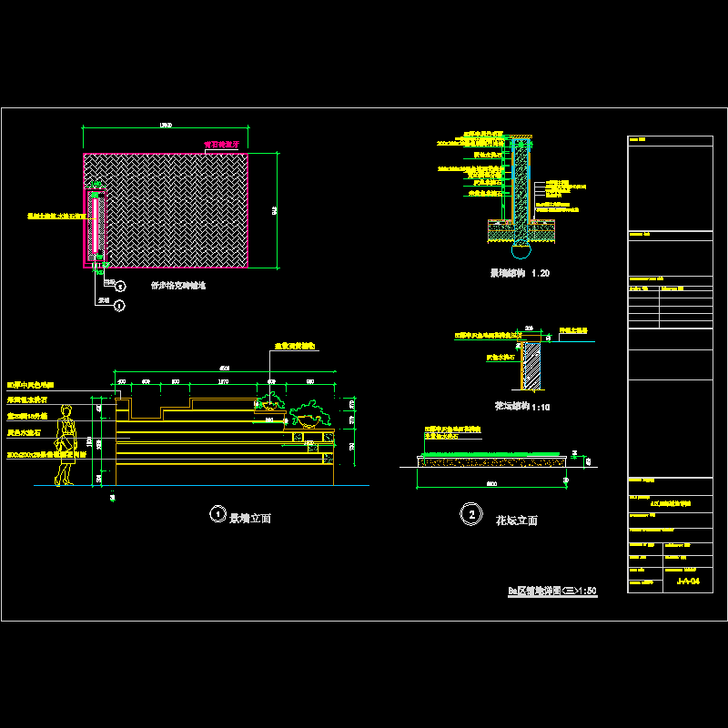Screen dimensions: 728x728
Task: Select the '花坛立面' view title
Action: pos(516,521)
